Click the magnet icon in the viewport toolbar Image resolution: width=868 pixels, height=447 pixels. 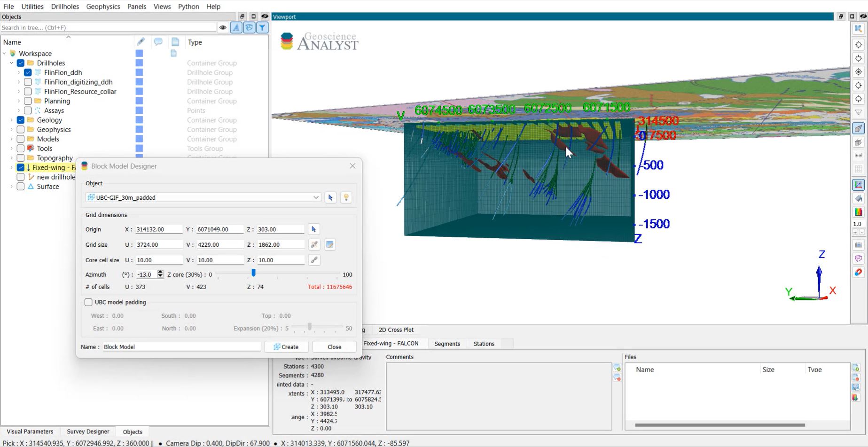(858, 272)
